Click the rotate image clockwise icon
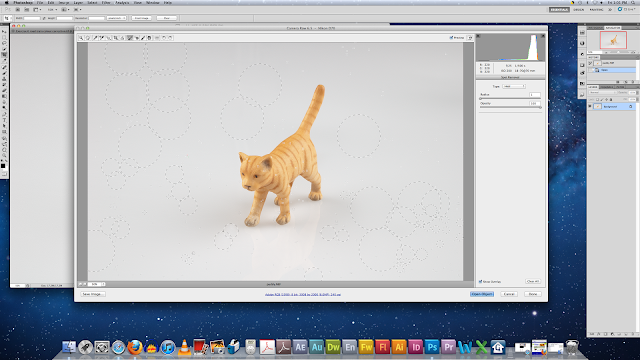Screen dimensions: 640x360 pos(171,38)
